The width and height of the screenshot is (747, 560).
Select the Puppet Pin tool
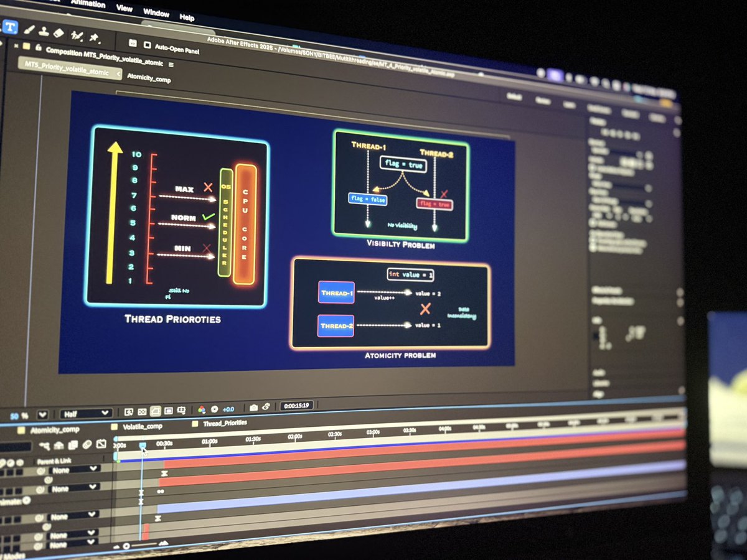click(x=95, y=35)
